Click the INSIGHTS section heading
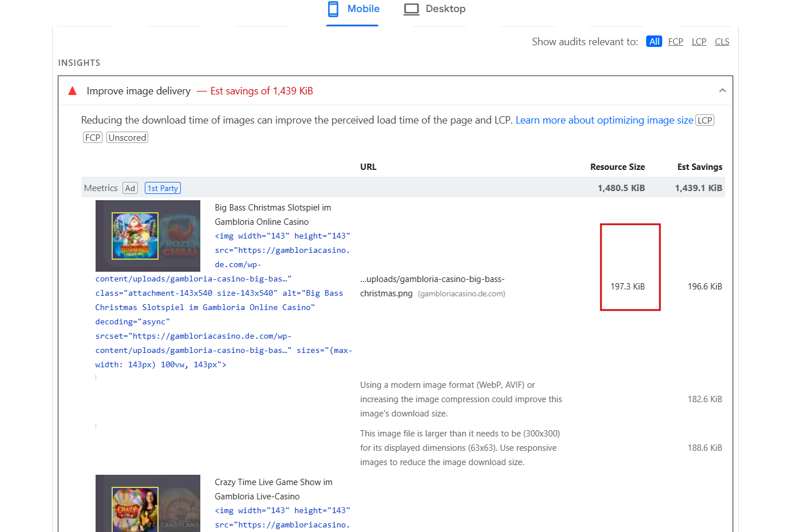Viewport: 803px width, 532px height. point(79,63)
